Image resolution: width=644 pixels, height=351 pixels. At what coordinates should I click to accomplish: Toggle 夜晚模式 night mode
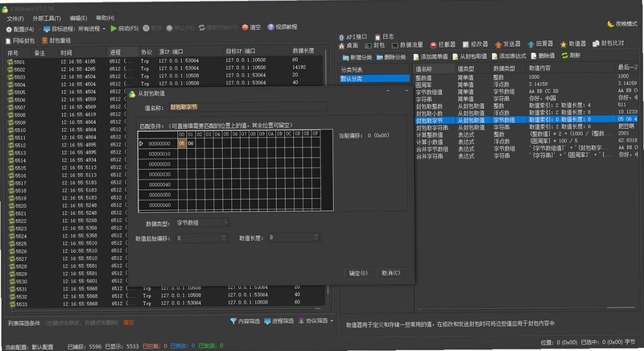tap(621, 24)
